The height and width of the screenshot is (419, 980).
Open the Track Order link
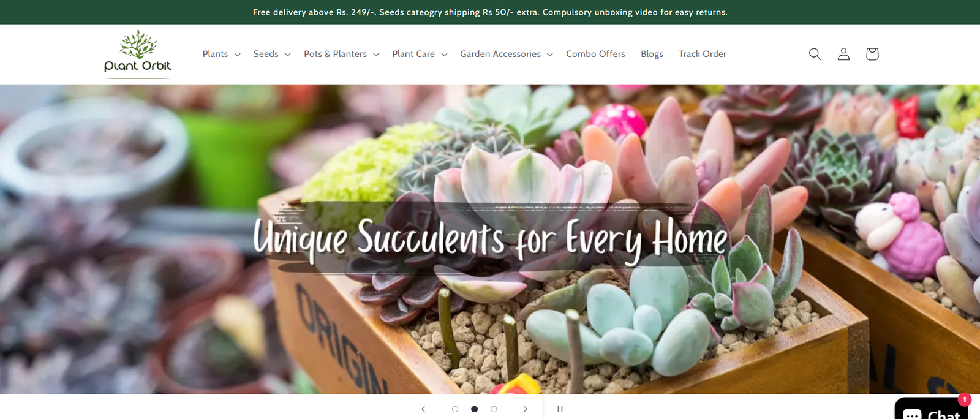(x=703, y=54)
